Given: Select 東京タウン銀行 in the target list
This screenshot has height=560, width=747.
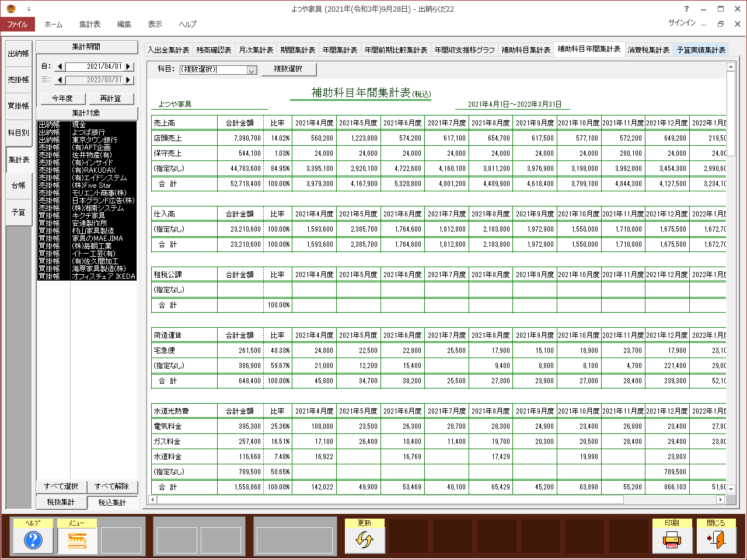Looking at the screenshot, I should (87, 140).
